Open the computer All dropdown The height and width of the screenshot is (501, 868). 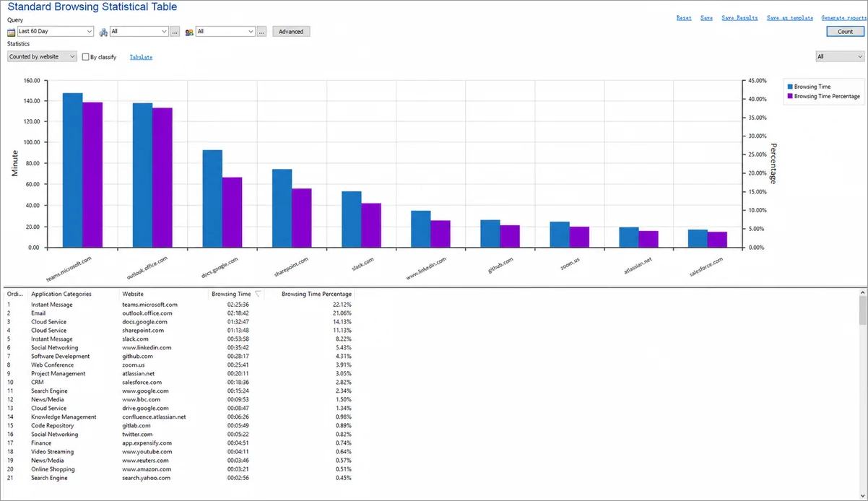tap(139, 32)
